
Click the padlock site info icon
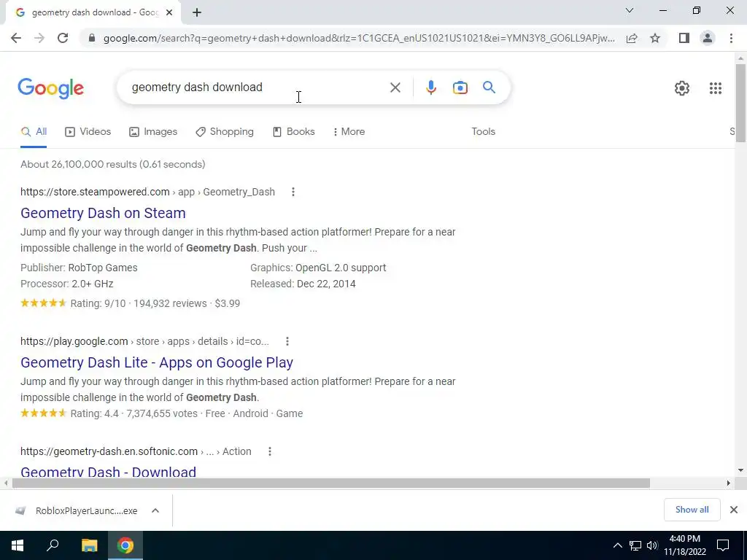point(93,38)
